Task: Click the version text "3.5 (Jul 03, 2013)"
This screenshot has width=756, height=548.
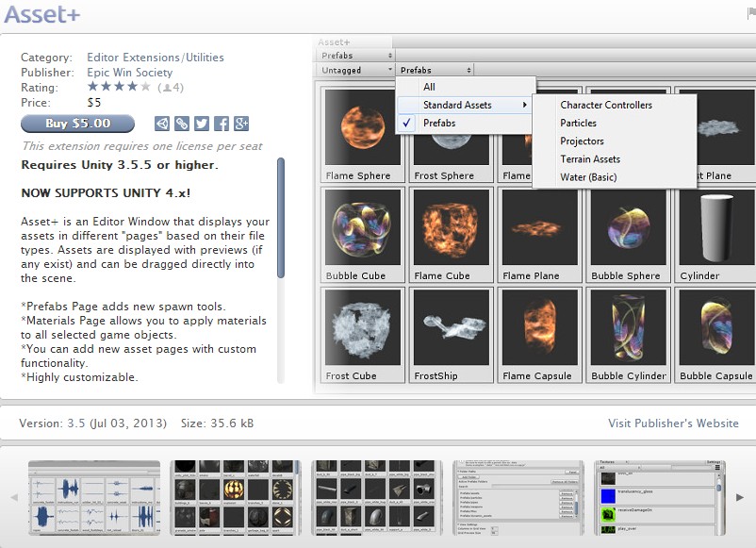Action: 117,423
